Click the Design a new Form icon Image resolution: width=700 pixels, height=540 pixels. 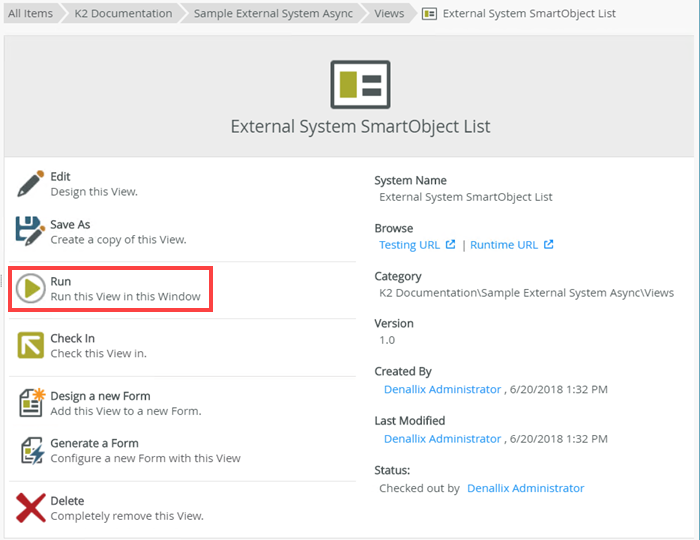(31, 403)
